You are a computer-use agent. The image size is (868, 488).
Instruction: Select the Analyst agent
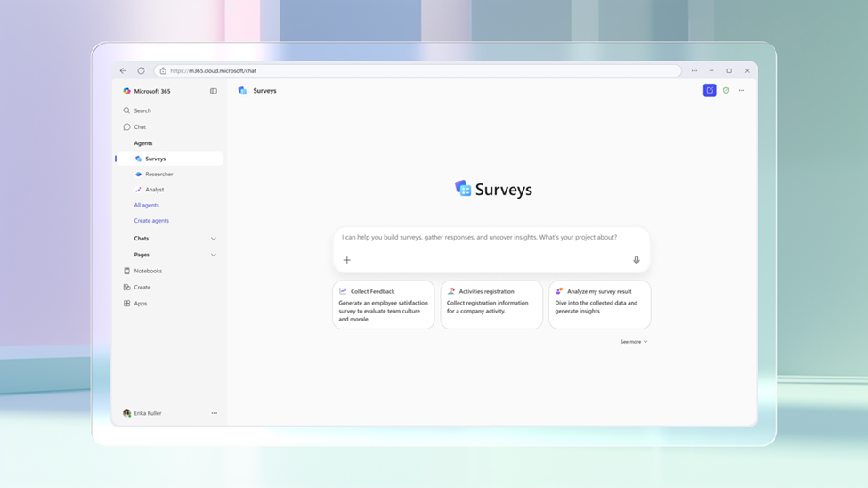[154, 190]
